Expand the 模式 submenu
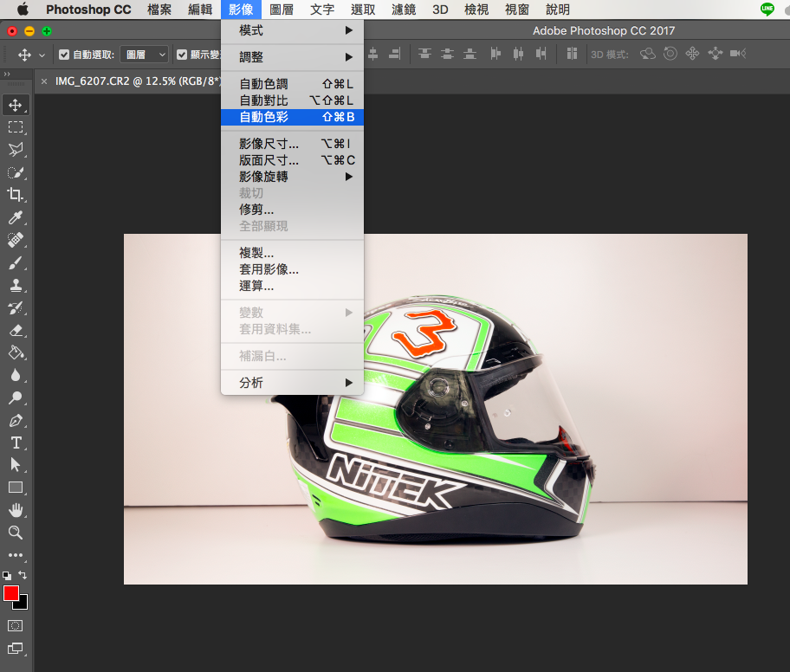This screenshot has height=672, width=790. coord(292,30)
